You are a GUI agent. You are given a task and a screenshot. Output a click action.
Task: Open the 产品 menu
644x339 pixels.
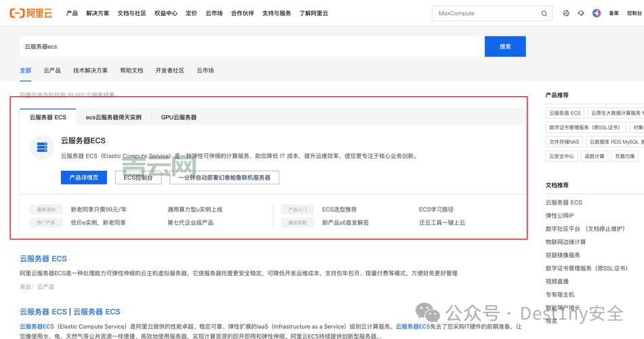pos(72,13)
